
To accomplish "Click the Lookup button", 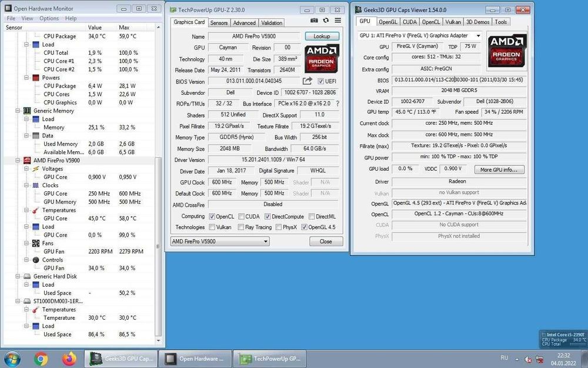I will (x=322, y=36).
